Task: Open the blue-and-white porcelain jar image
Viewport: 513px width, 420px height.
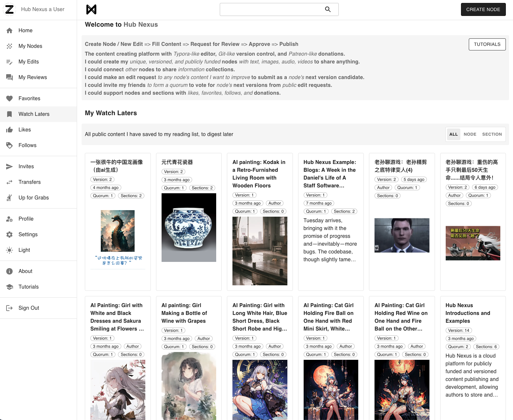Action: (x=189, y=227)
